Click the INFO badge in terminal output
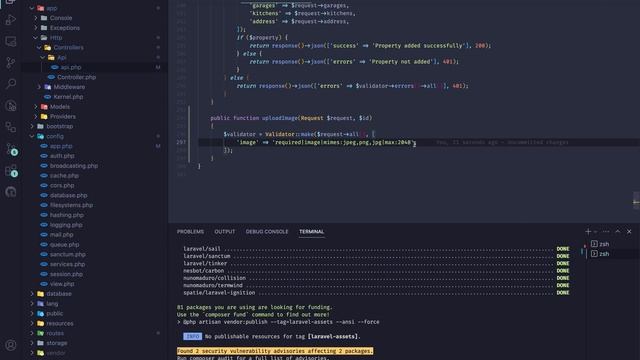 click(x=192, y=336)
